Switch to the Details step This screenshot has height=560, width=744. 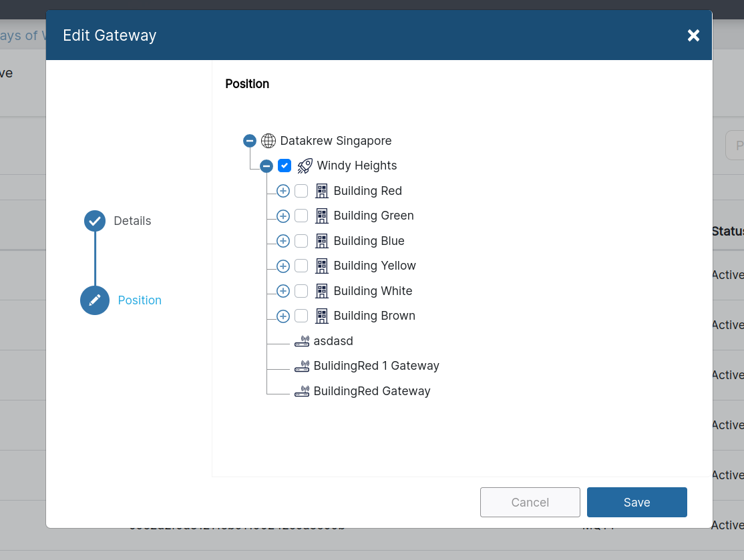tap(132, 220)
